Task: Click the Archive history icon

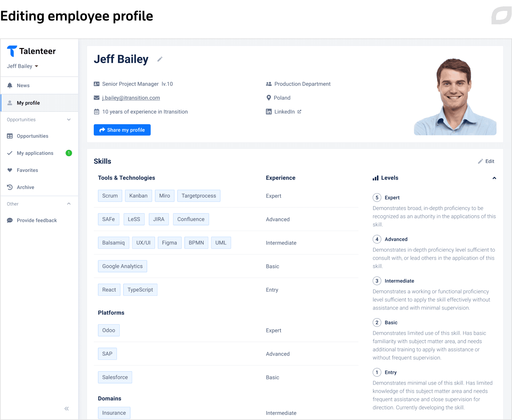Action: [x=10, y=187]
